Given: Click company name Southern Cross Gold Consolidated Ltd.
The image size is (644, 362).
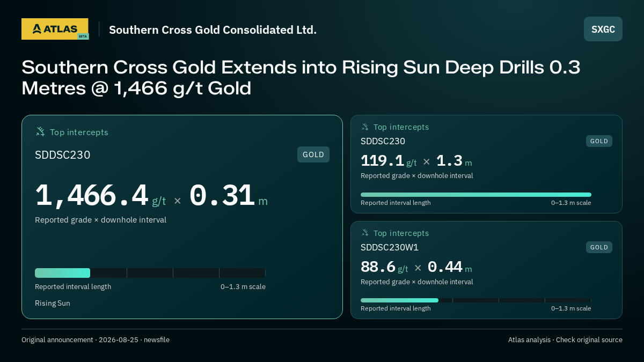Looking at the screenshot, I should point(213,29).
